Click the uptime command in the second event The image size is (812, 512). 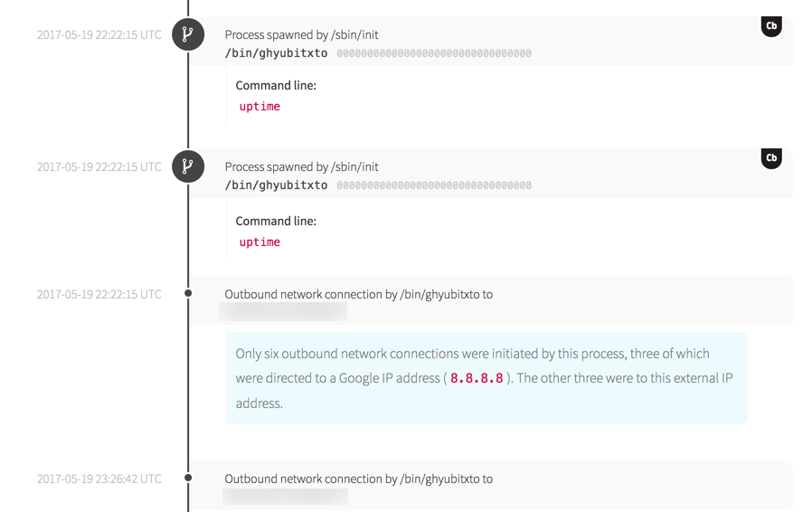pyautogui.click(x=260, y=242)
